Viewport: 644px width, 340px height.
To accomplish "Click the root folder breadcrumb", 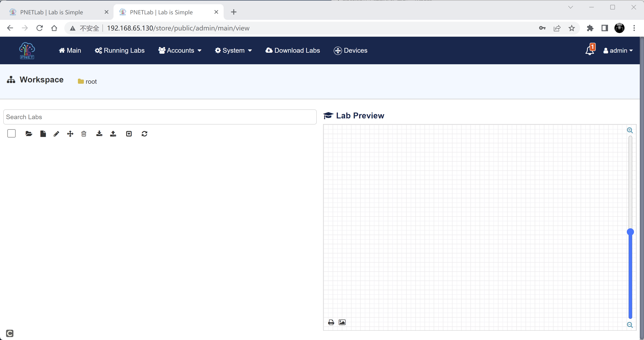I will tap(87, 82).
